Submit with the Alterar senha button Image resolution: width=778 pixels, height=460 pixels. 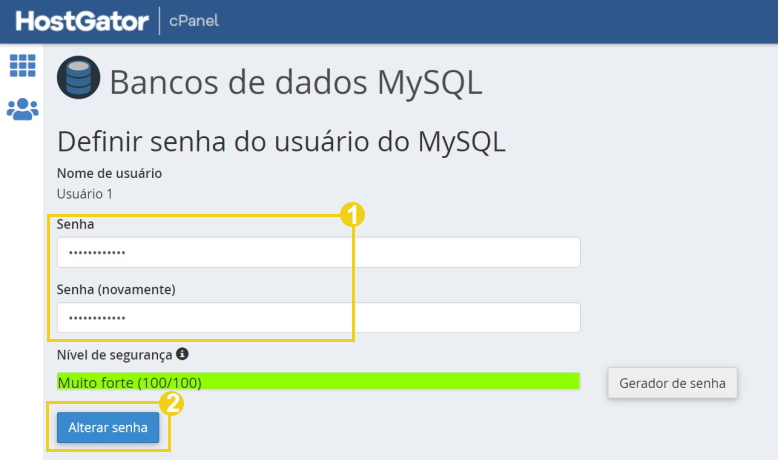pos(108,427)
